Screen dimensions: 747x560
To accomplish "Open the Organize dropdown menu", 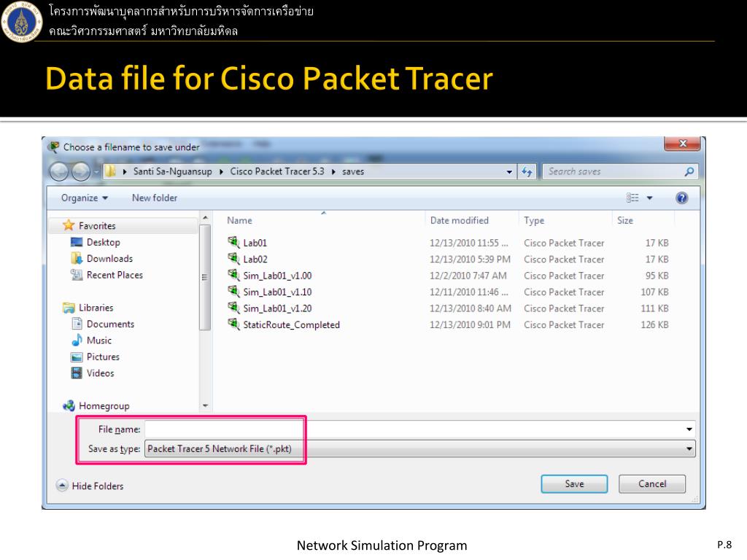I will click(x=85, y=198).
